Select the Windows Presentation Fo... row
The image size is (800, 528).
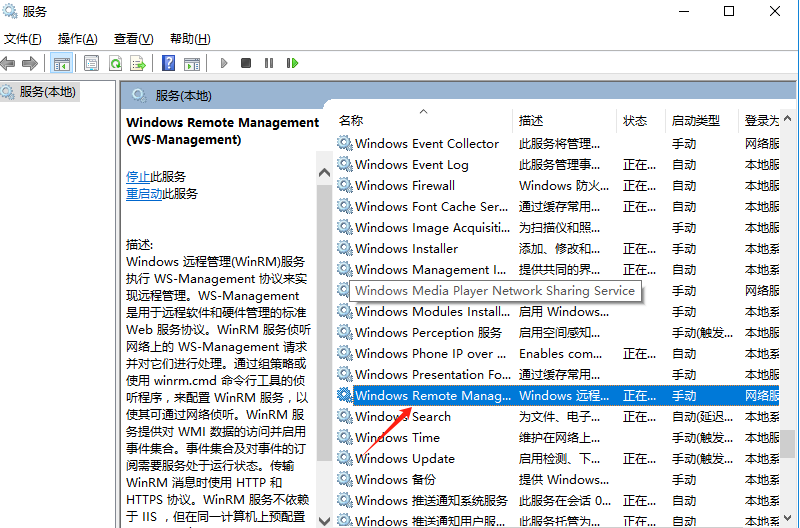557,374
